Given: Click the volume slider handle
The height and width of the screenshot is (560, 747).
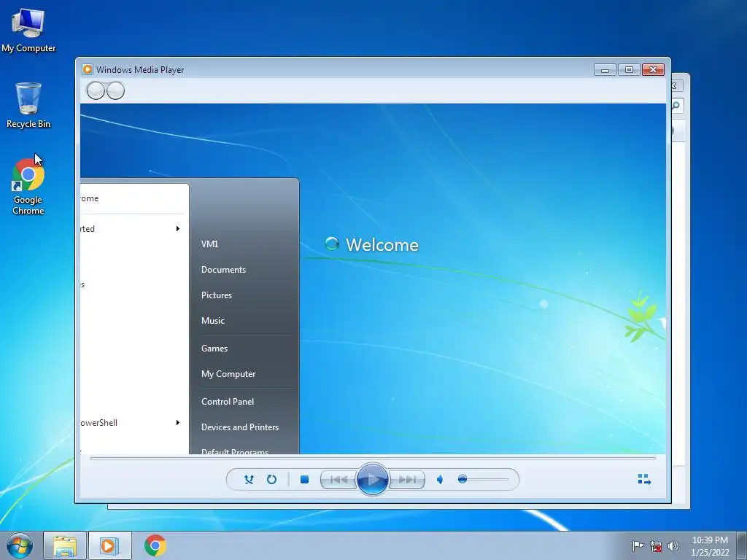Looking at the screenshot, I should point(462,479).
